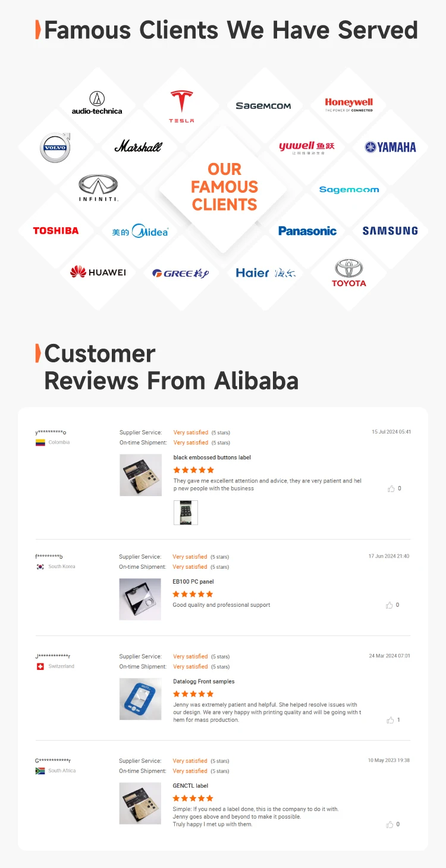The height and width of the screenshot is (868, 446).
Task: Like the Switzerland customer's review
Action: (390, 720)
